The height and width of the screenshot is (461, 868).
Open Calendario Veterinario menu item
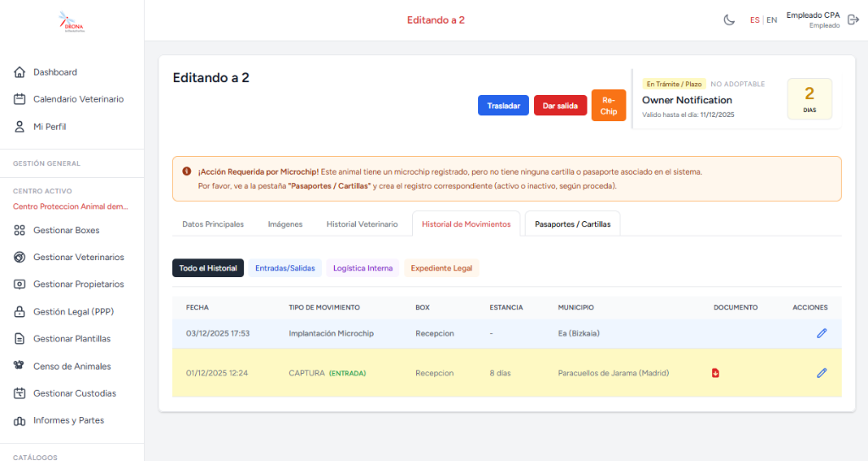pos(79,99)
